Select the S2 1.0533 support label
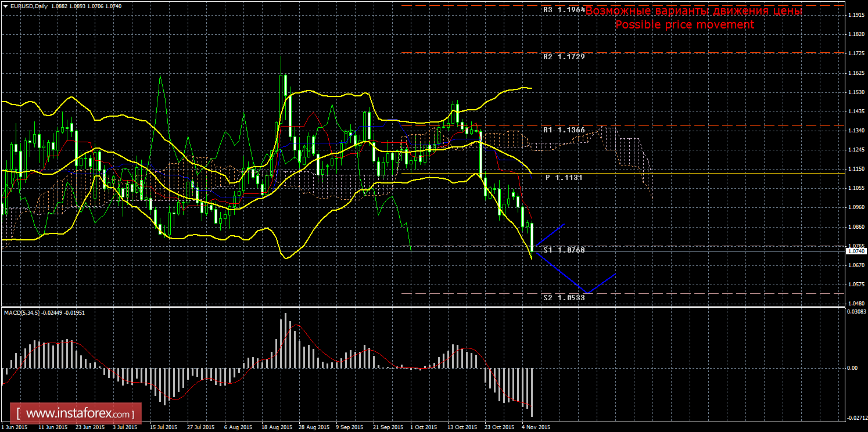Viewport: 868px width, 432px height. [564, 297]
